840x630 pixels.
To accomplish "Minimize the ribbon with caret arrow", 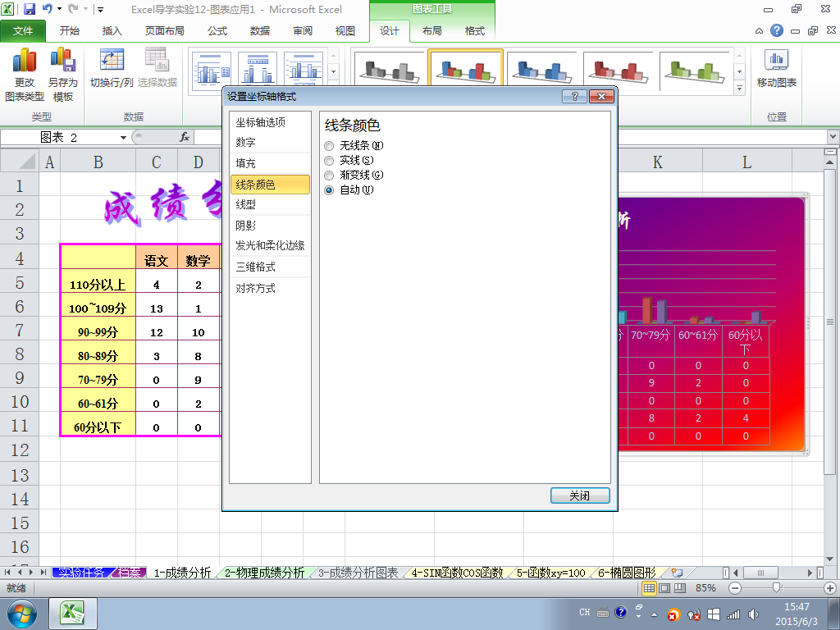I will [759, 31].
